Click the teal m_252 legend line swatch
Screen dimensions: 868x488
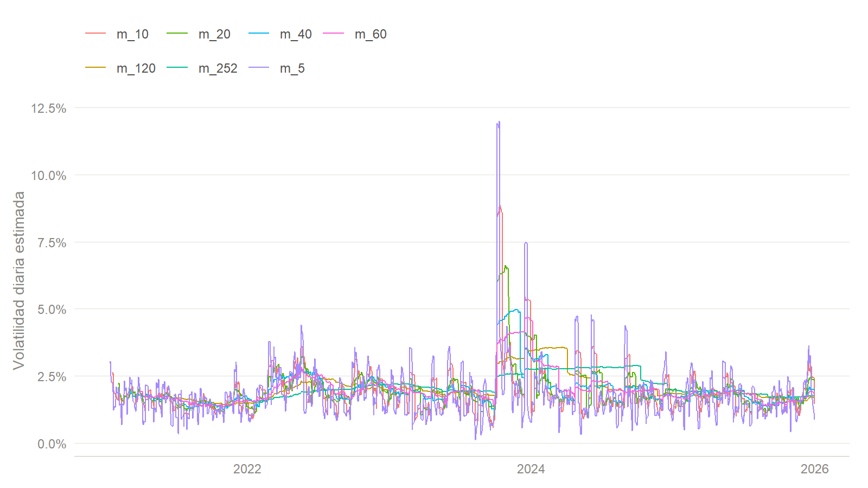coord(177,68)
